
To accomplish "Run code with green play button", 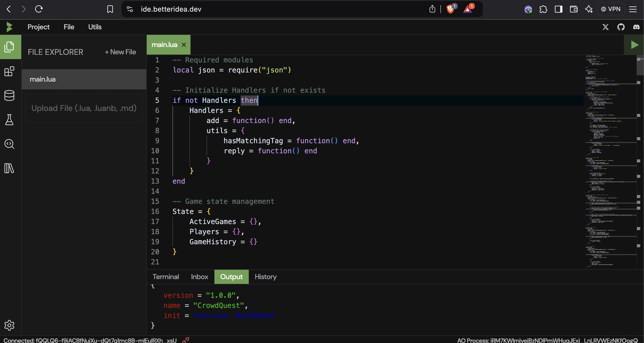I will pyautogui.click(x=634, y=45).
